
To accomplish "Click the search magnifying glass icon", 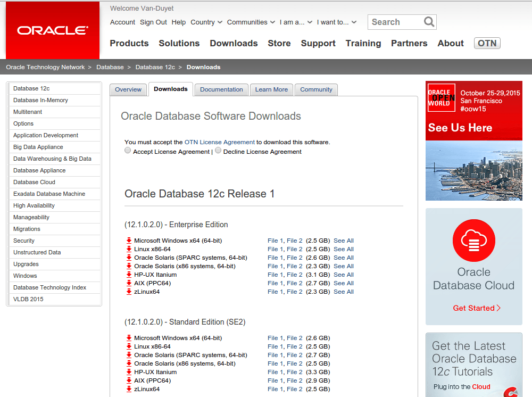I will coord(429,22).
